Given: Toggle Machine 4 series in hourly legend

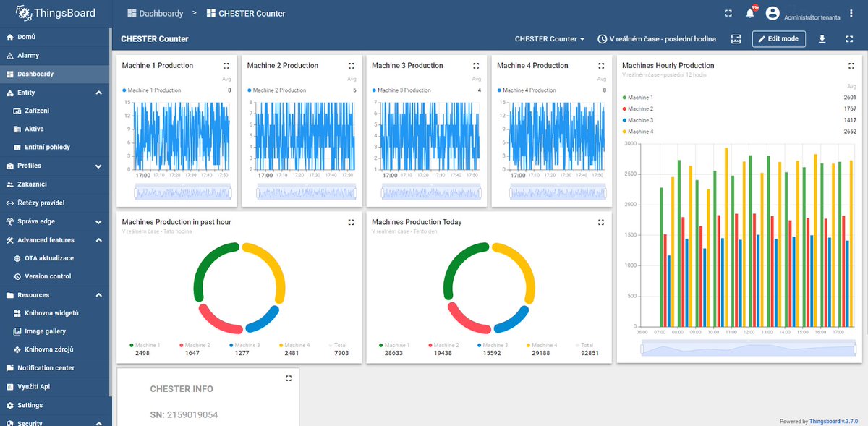Looking at the screenshot, I should (x=637, y=132).
